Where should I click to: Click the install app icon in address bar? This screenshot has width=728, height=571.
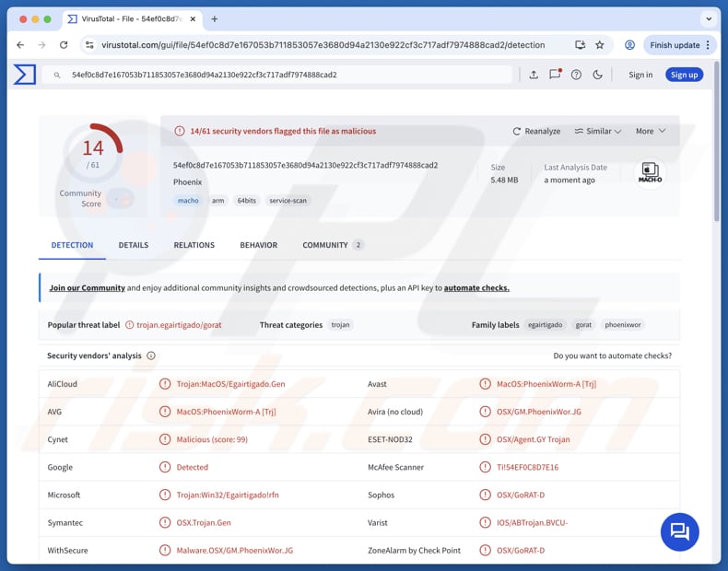(x=580, y=45)
